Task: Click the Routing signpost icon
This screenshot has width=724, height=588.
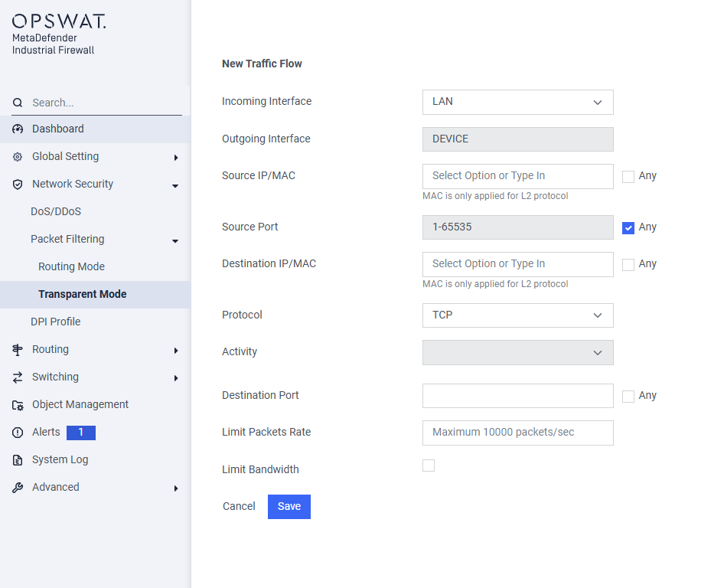Action: pyautogui.click(x=18, y=350)
